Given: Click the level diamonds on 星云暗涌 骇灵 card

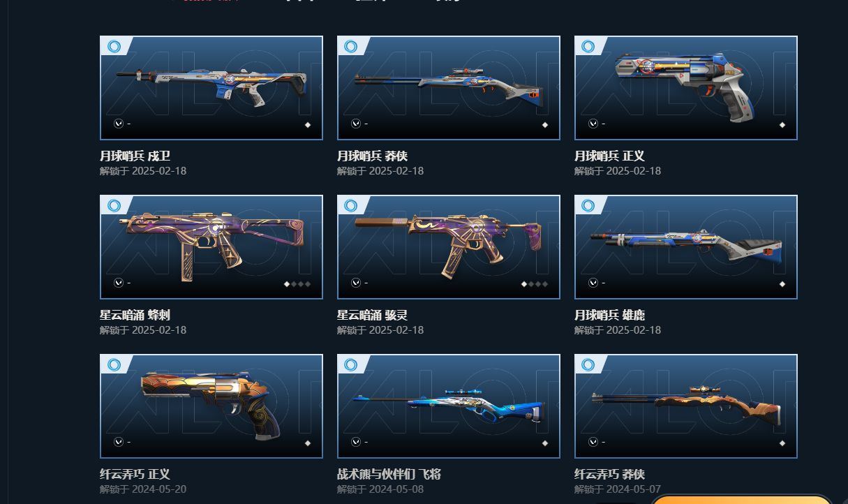Looking at the screenshot, I should coord(535,284).
